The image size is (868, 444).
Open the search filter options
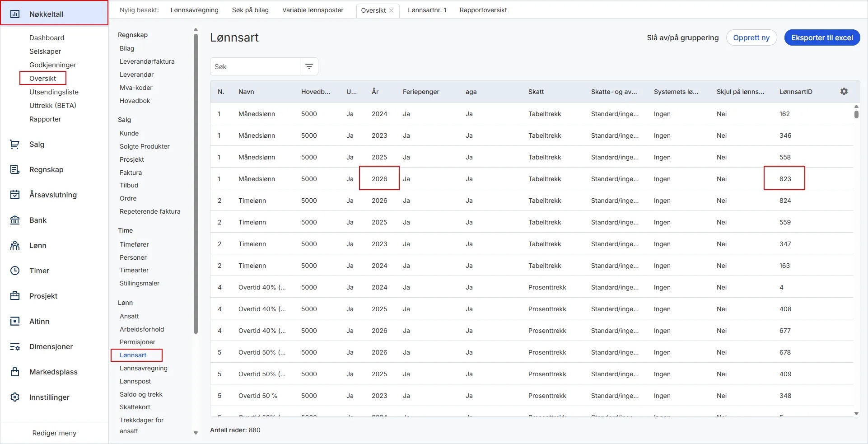point(309,67)
